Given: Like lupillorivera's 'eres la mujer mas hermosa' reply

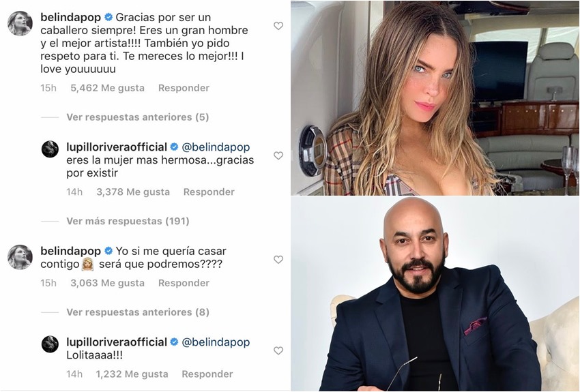Looking at the screenshot, I should pos(278,155).
